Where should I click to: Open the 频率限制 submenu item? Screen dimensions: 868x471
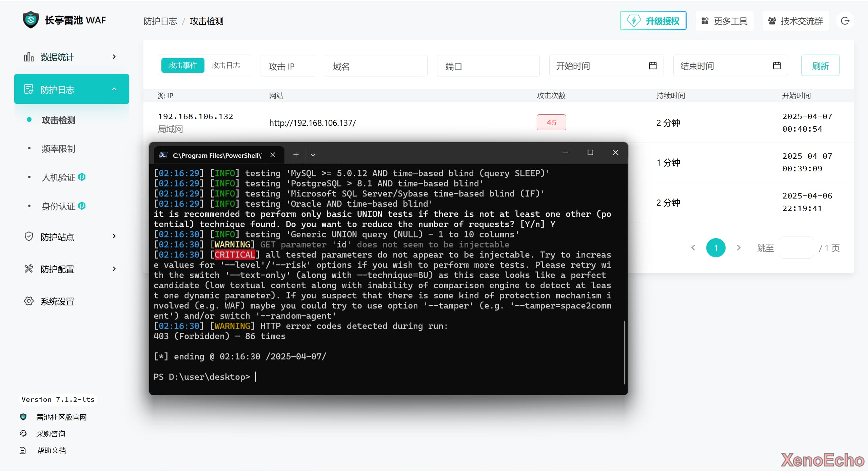pos(58,149)
